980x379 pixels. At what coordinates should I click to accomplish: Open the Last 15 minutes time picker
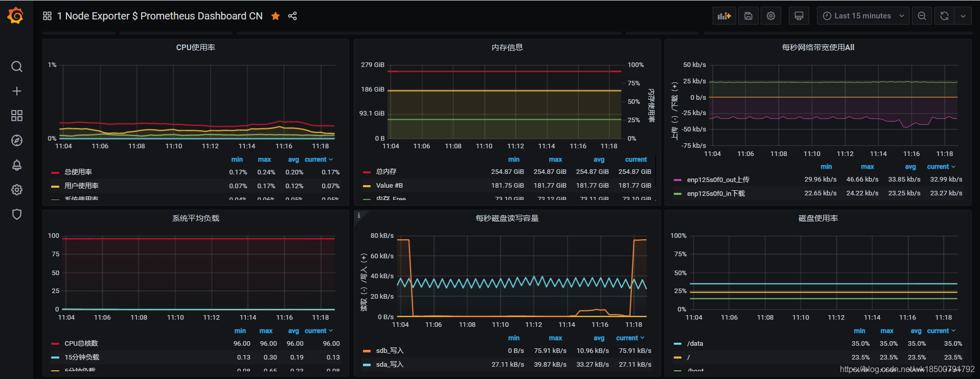tap(863, 16)
